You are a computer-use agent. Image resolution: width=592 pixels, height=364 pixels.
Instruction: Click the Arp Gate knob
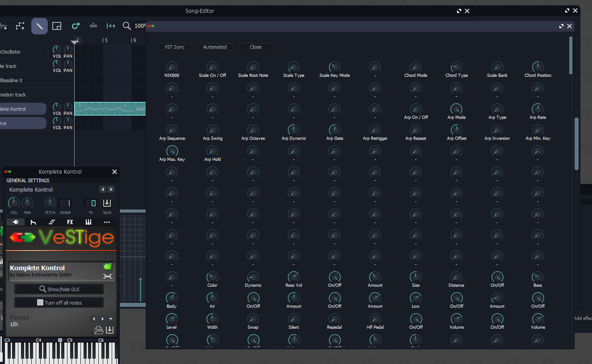pyautogui.click(x=334, y=130)
